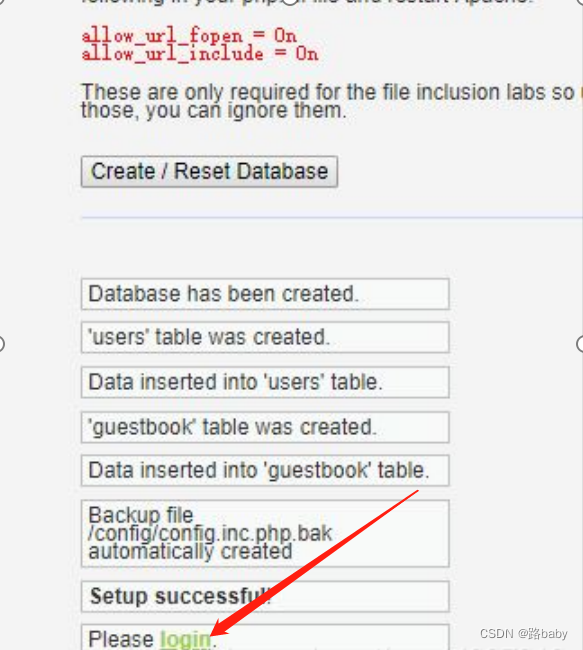583x650 pixels.
Task: Select the Setup successful message box
Action: point(265,597)
